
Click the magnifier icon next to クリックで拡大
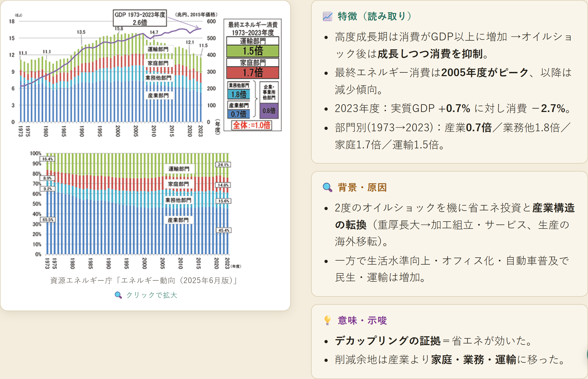pyautogui.click(x=118, y=295)
